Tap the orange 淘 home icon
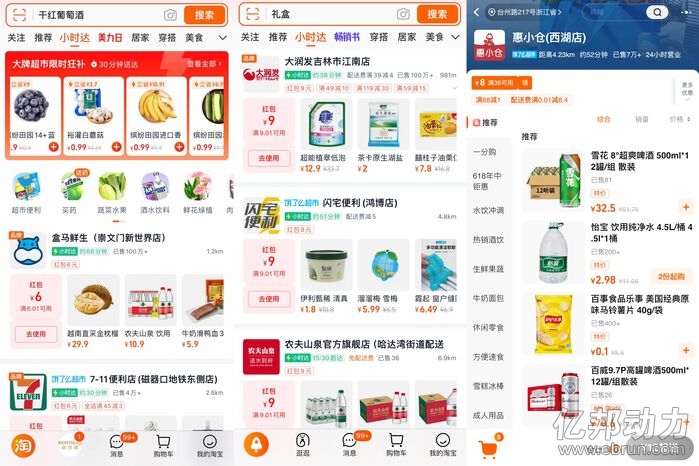Viewport: 699px width, 466px height. pyautogui.click(x=23, y=445)
